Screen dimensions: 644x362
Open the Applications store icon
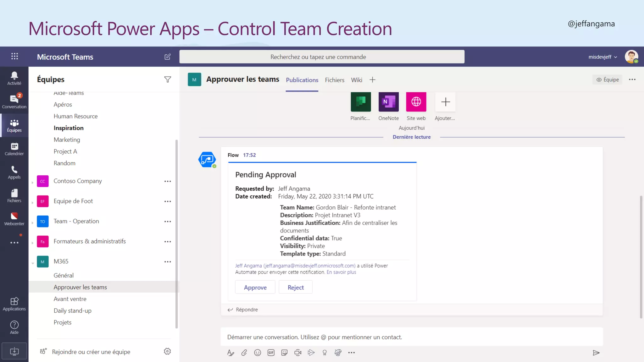(x=14, y=304)
